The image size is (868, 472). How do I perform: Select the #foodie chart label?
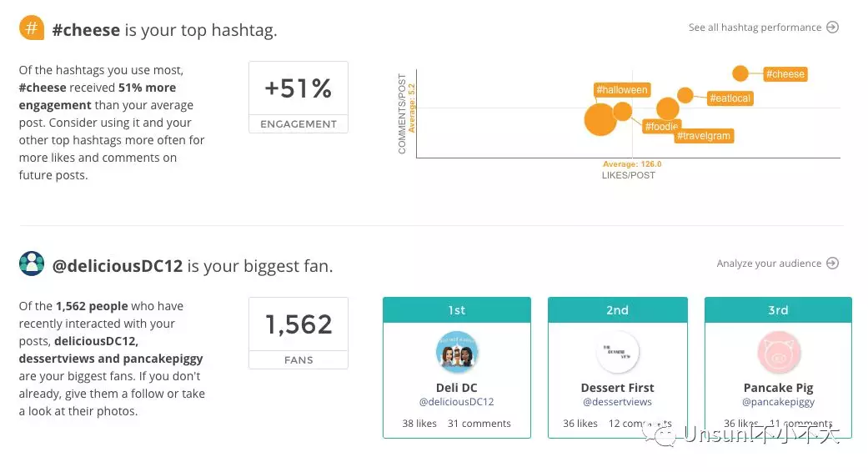click(x=661, y=127)
